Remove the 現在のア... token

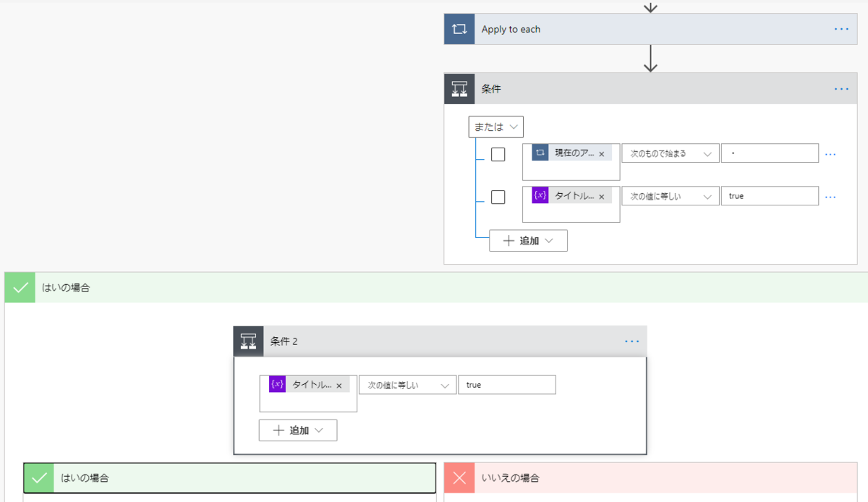coord(601,154)
